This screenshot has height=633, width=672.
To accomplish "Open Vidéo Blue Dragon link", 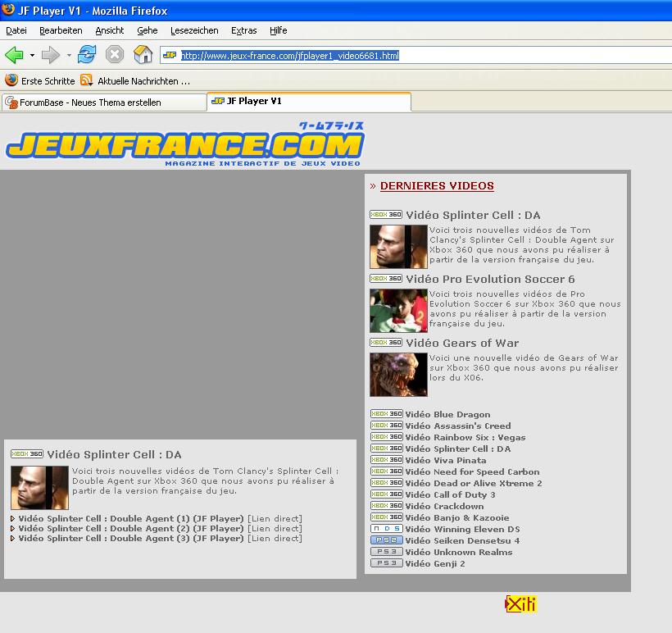I will 447,414.
